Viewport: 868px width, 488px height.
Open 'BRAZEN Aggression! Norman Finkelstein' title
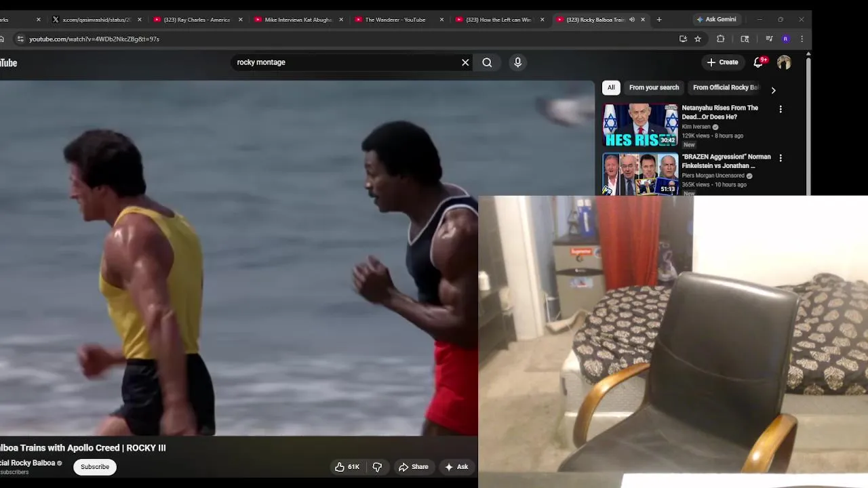tap(726, 161)
